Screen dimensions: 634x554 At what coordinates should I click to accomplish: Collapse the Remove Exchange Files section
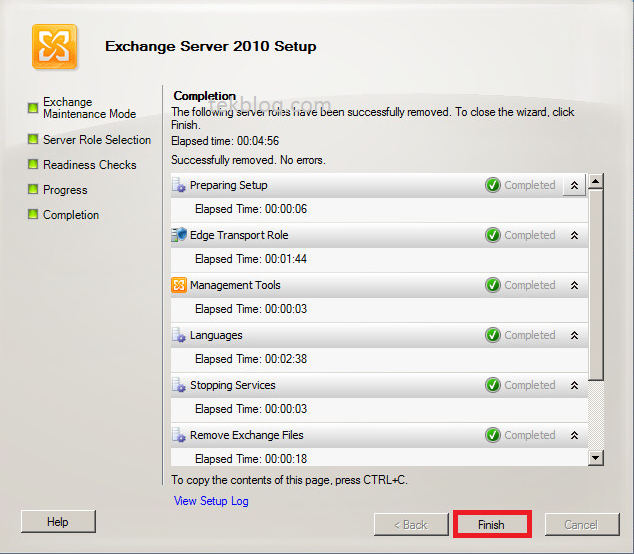574,436
